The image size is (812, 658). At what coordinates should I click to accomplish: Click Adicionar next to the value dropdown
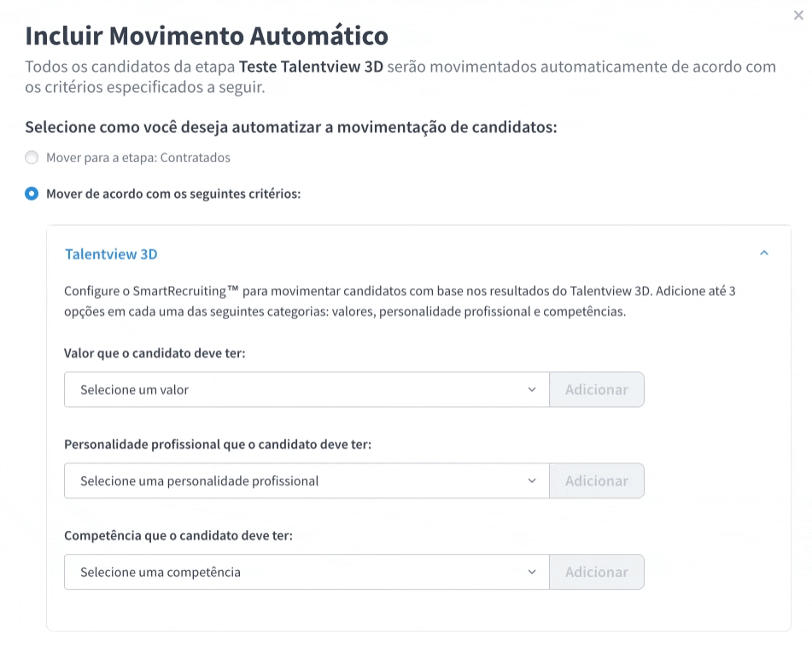coord(597,389)
